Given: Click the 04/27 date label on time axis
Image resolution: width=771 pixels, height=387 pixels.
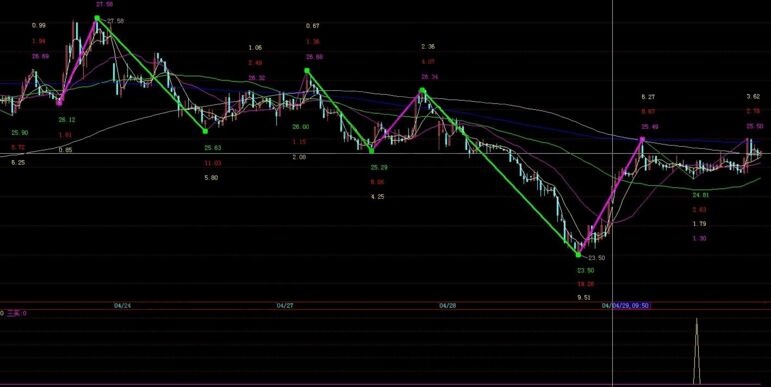Looking at the screenshot, I should pos(285,306).
